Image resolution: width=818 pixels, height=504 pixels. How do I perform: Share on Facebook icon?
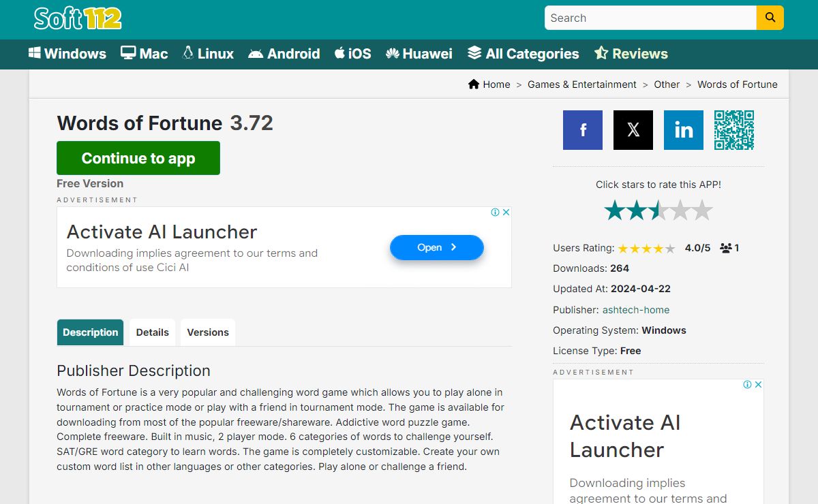[x=583, y=130]
